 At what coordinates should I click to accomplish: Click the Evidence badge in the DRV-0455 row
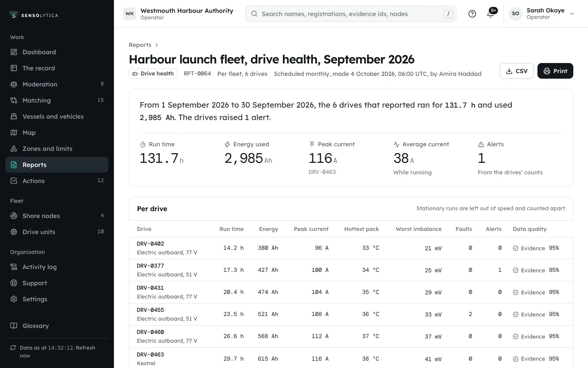(529, 314)
